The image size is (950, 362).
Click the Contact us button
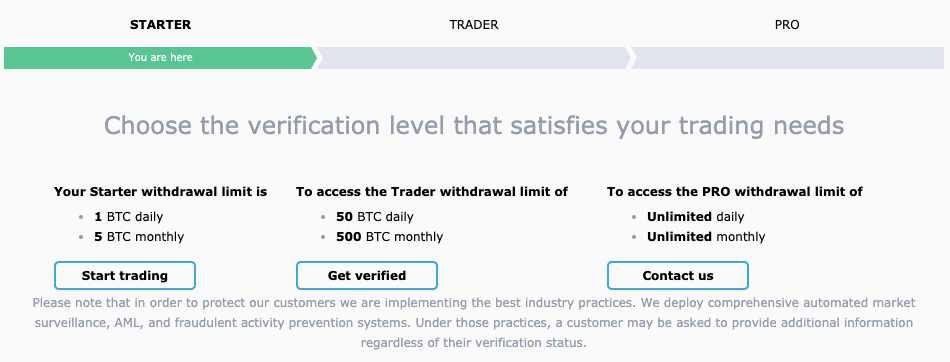pyautogui.click(x=678, y=275)
